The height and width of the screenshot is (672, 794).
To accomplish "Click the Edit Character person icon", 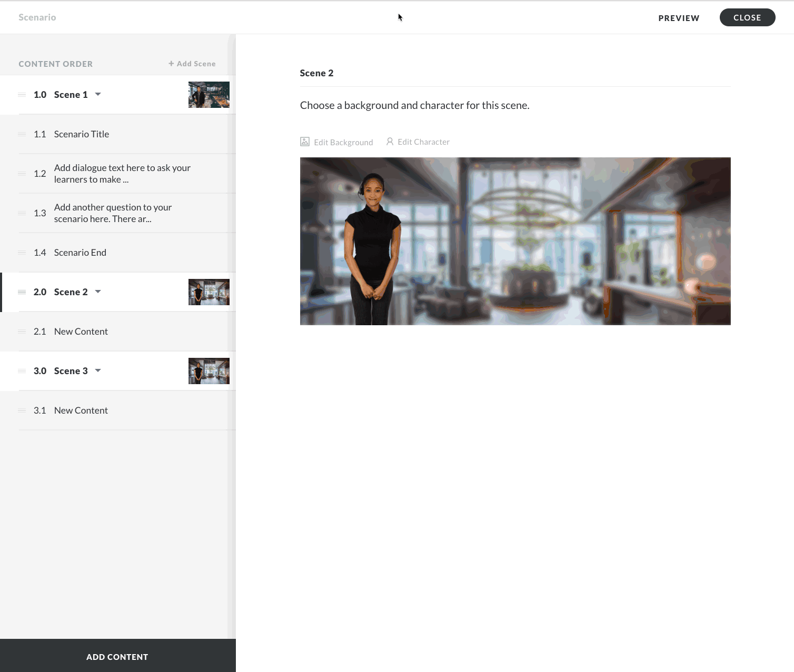I will tap(390, 142).
